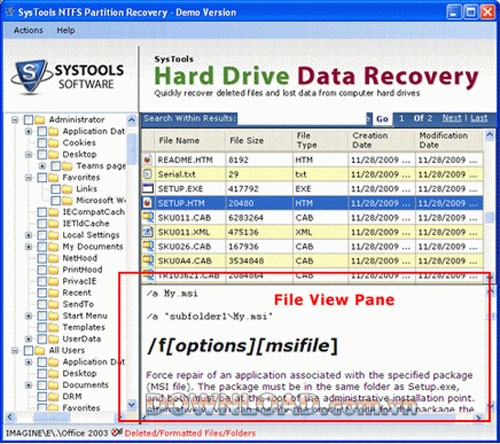Click the All Users folder icon
The width and height of the screenshot is (500, 444).
(40, 350)
